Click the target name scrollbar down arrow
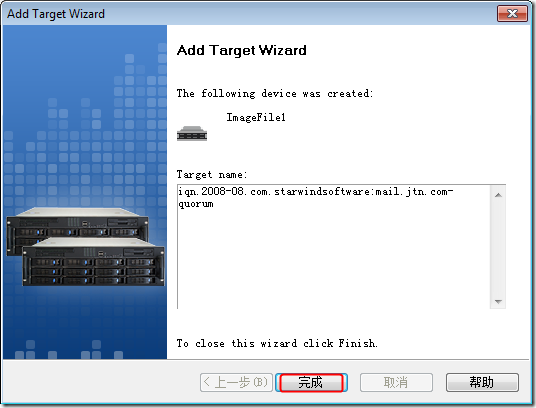 coord(498,301)
